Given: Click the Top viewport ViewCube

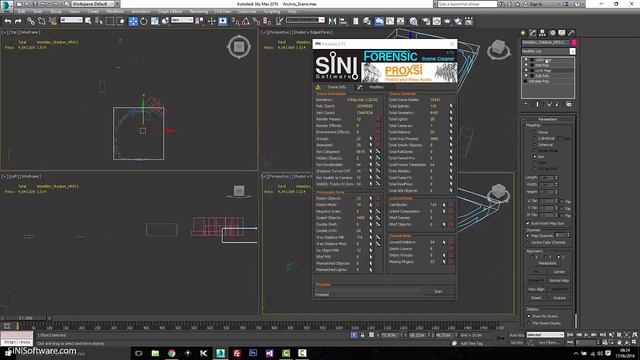Looking at the screenshot, I should [239, 47].
